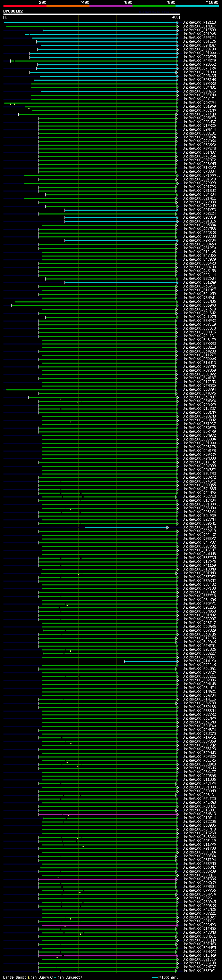
Task: Select the UniRef100_O67829 label
Action: point(199,630)
